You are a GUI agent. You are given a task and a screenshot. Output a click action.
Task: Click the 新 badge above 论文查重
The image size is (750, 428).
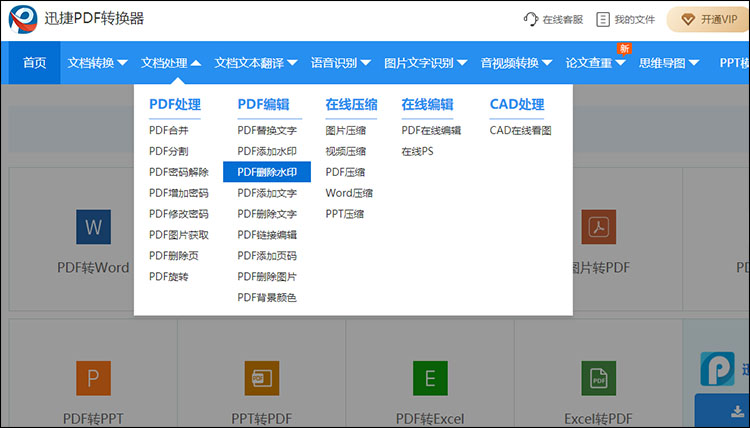click(x=624, y=48)
